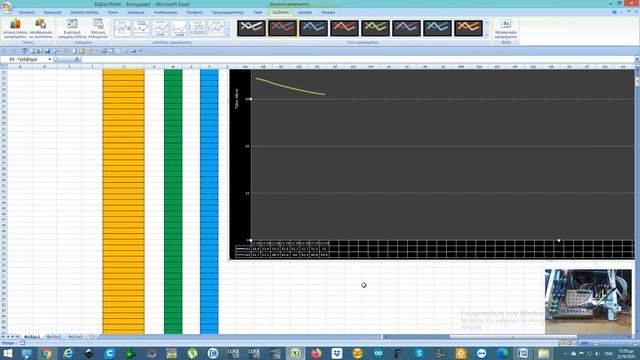Apply the orange chart style swatch
This screenshot has height=360, width=640.
tap(469, 28)
